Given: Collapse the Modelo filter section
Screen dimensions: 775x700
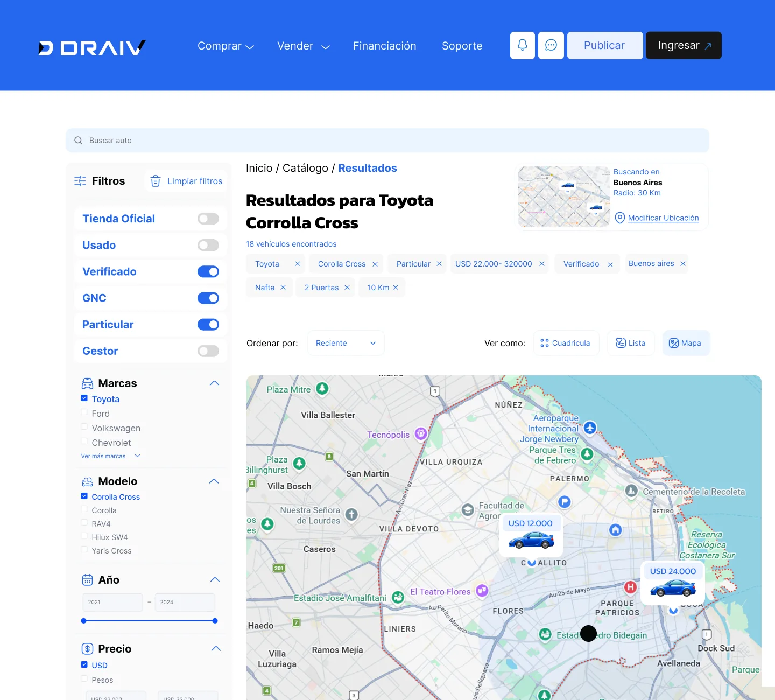Looking at the screenshot, I should click(x=214, y=481).
